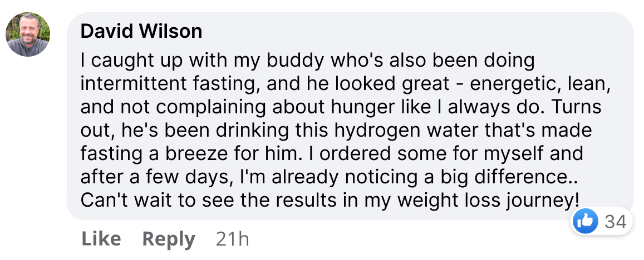Open David Wilson's profile picture
Image resolution: width=644 pixels, height=260 pixels.
[28, 34]
